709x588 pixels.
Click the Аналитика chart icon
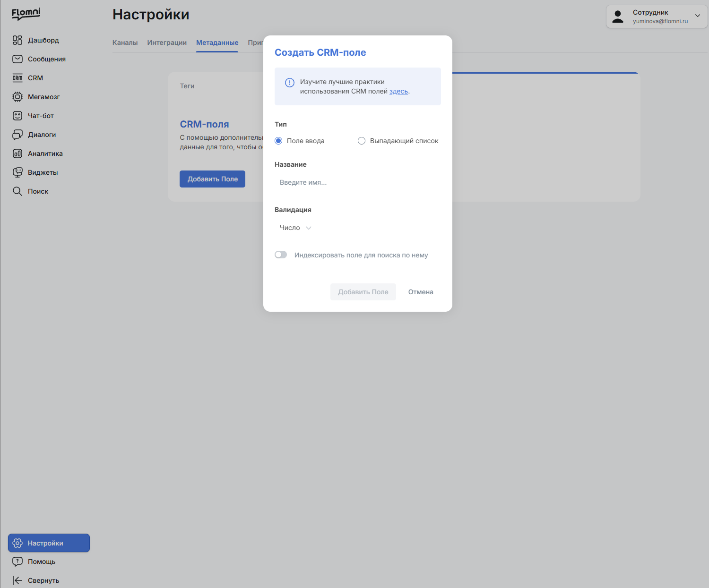17,153
